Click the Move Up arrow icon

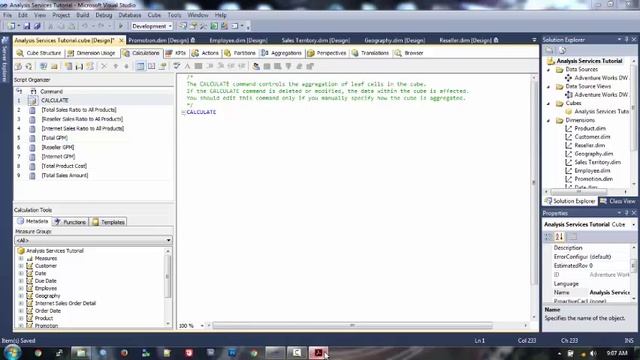(x=116, y=66)
